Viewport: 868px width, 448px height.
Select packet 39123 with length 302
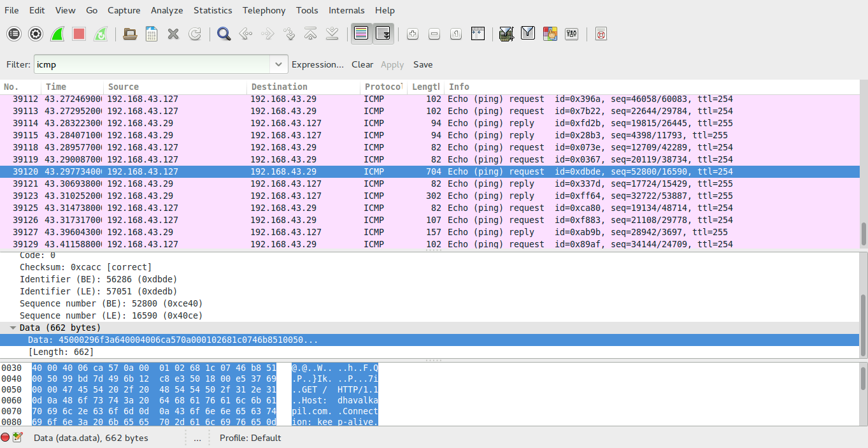[429, 196]
